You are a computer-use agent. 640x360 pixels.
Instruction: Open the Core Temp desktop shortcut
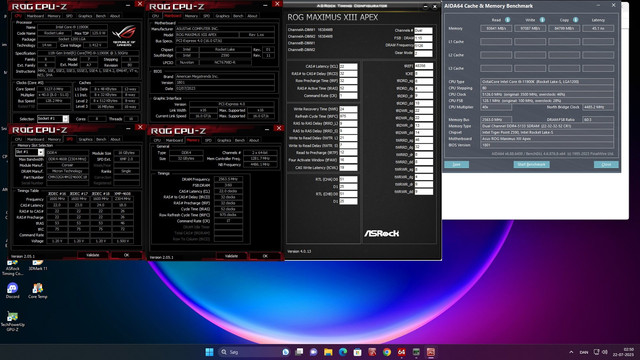point(38,290)
